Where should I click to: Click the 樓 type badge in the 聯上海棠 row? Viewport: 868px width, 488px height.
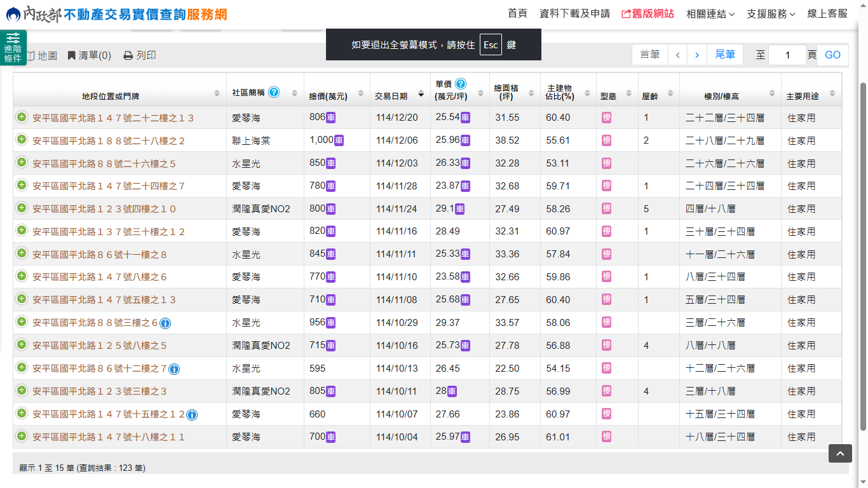click(x=606, y=140)
